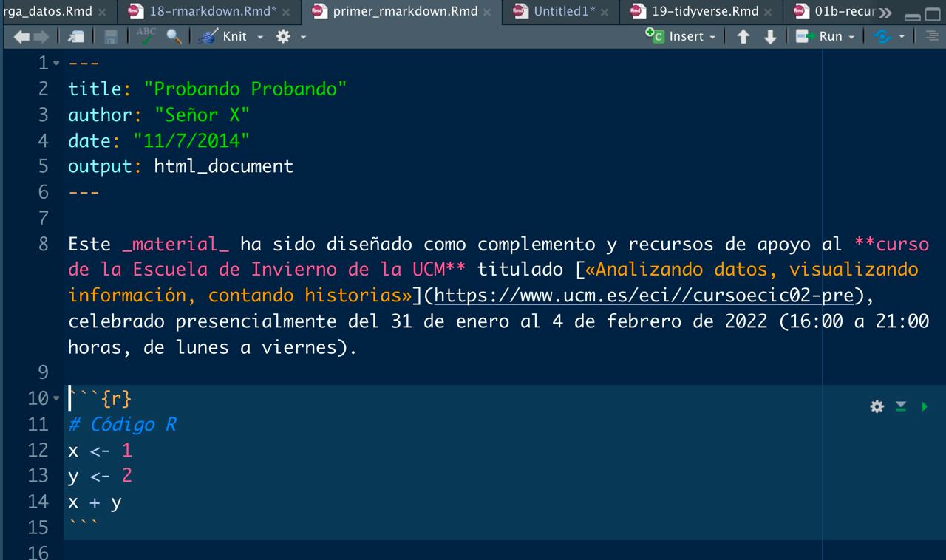The image size is (946, 560).
Task: Click the {r} chunk header
Action: click(116, 398)
